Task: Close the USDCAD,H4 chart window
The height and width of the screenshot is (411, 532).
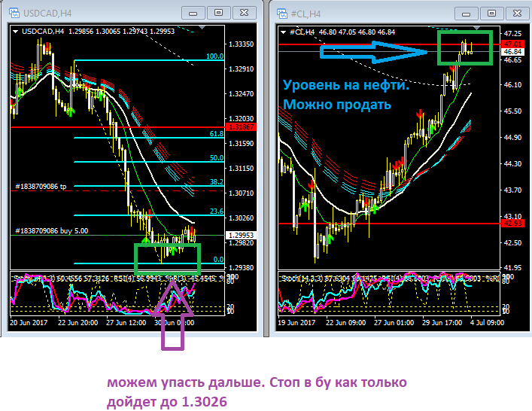Action: 245,13
